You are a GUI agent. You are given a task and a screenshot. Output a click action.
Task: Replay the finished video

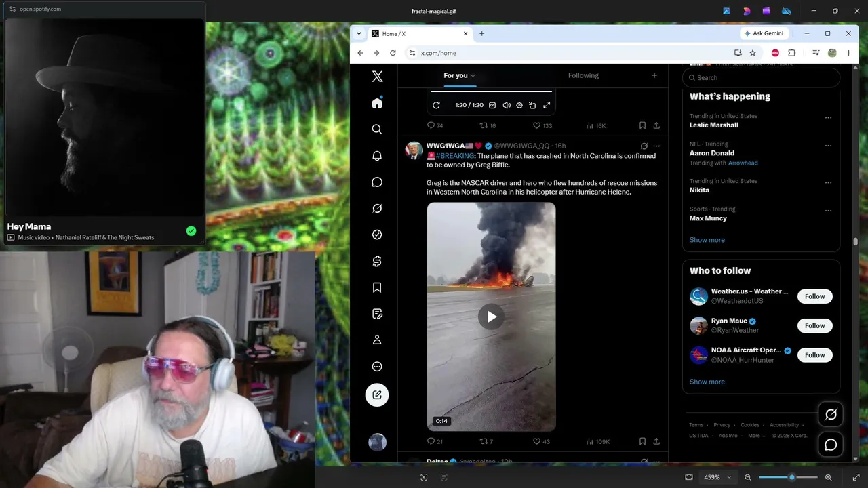436,105
